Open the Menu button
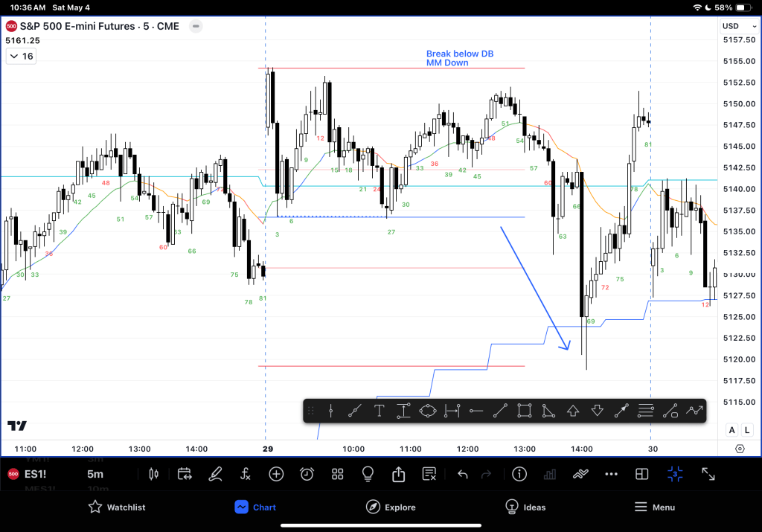The image size is (762, 532). point(654,507)
